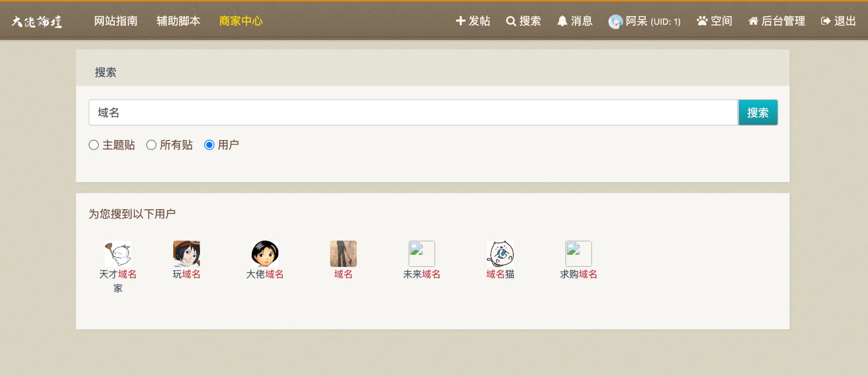868x376 pixels.
Task: Select the 所有贴 radio button
Action: (x=151, y=145)
